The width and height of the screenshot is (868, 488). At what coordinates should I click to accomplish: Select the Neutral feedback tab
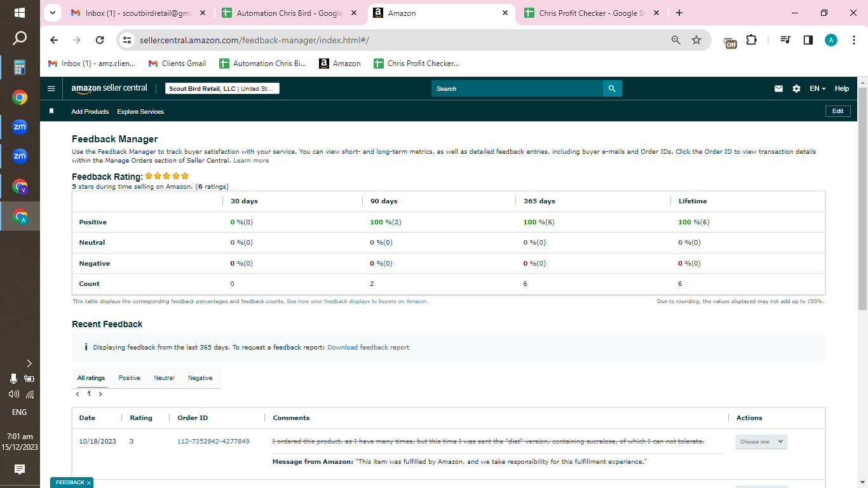click(164, 378)
